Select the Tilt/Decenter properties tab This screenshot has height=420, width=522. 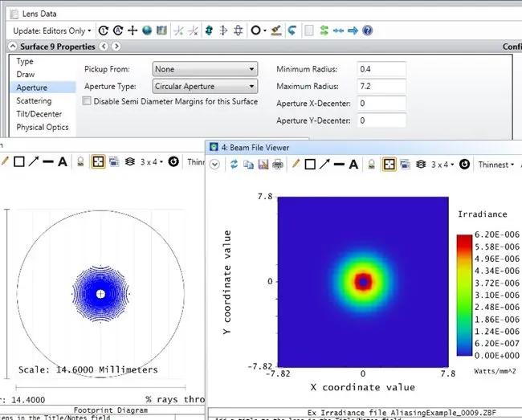click(x=39, y=114)
